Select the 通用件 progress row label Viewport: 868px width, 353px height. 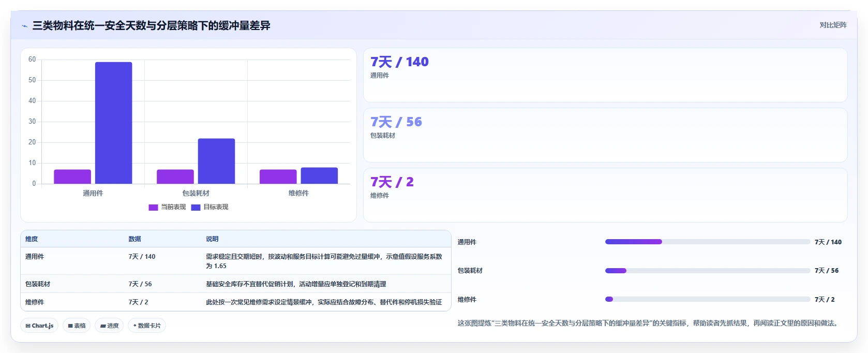click(x=467, y=242)
